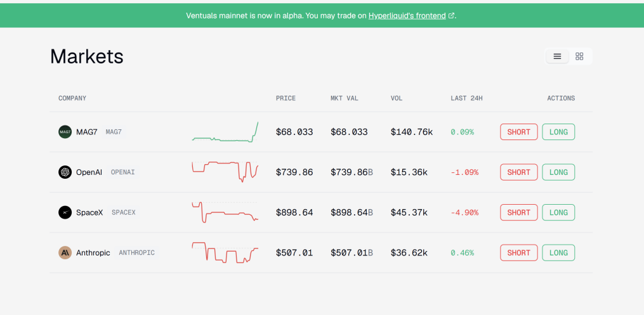This screenshot has width=644, height=315.
Task: Open the MAG7 sparkline chart
Action: click(x=225, y=133)
